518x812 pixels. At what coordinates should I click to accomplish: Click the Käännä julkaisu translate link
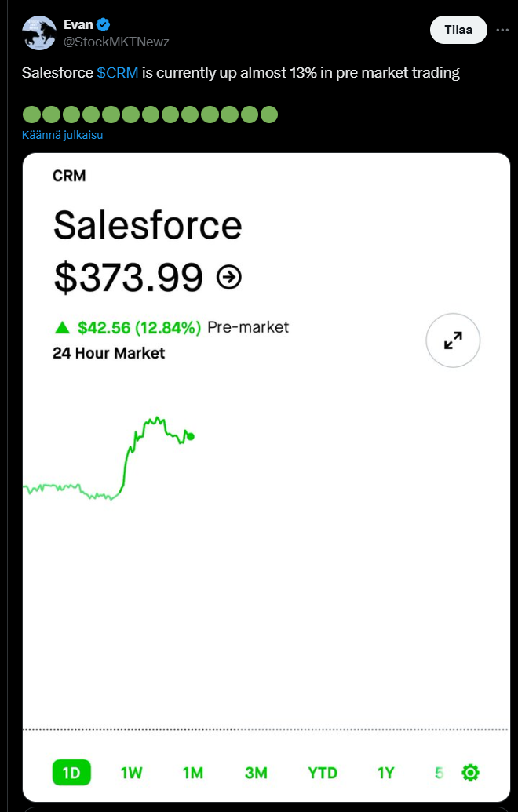click(x=63, y=135)
